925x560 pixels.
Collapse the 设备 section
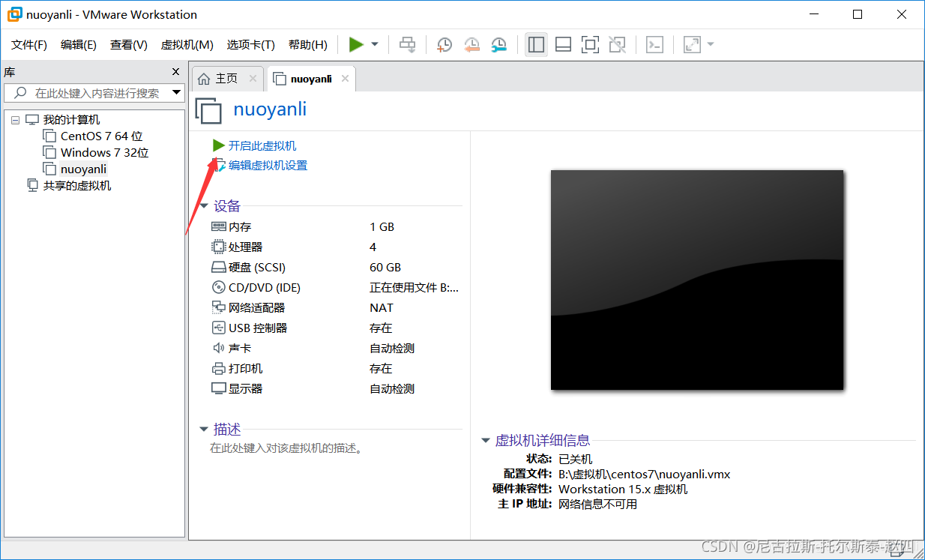click(205, 205)
